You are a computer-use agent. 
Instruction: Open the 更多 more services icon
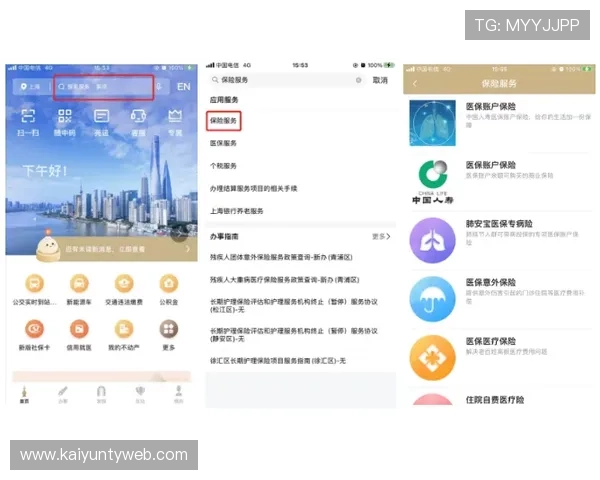point(169,329)
